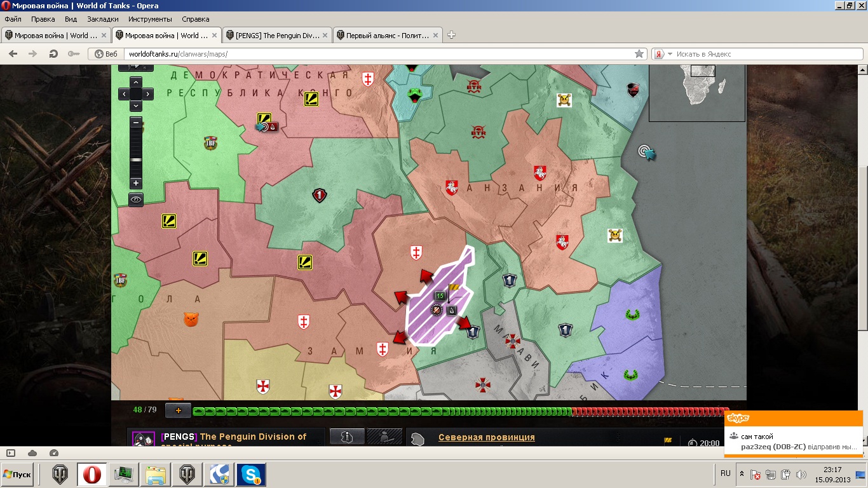Select the west red attack arrow

point(401,297)
